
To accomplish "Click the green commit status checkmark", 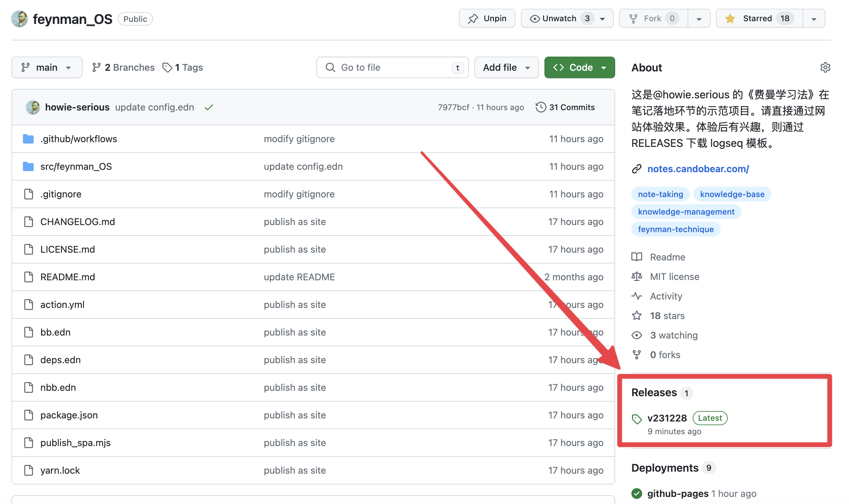I will [x=209, y=107].
